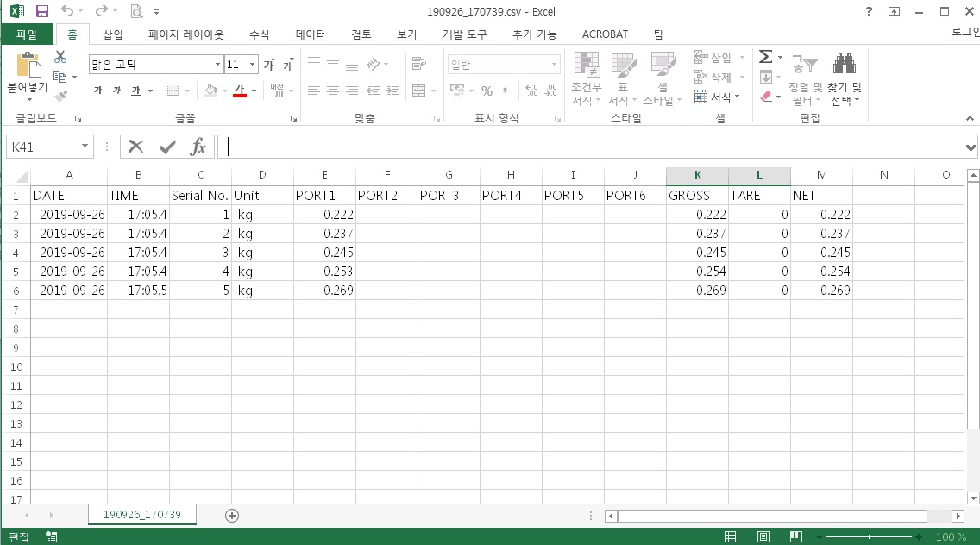Viewport: 980px width, 545px height.
Task: Open the 파일 (File) tab
Action: coord(27,34)
